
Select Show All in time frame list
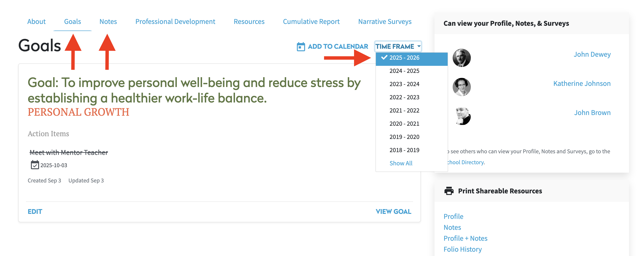(x=401, y=163)
